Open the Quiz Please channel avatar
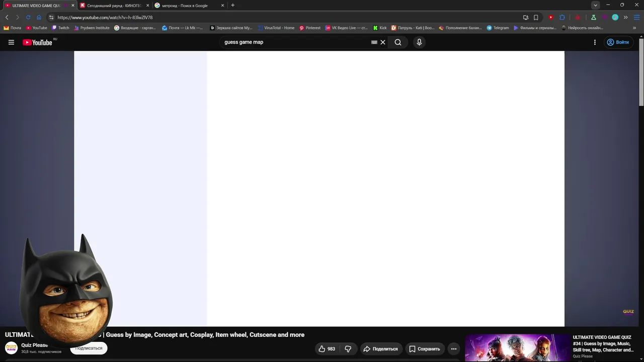 [11, 348]
